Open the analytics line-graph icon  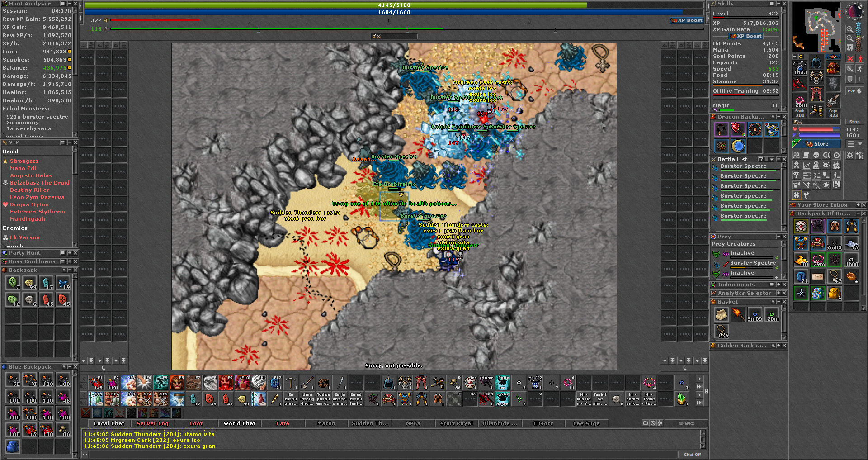coord(807,165)
